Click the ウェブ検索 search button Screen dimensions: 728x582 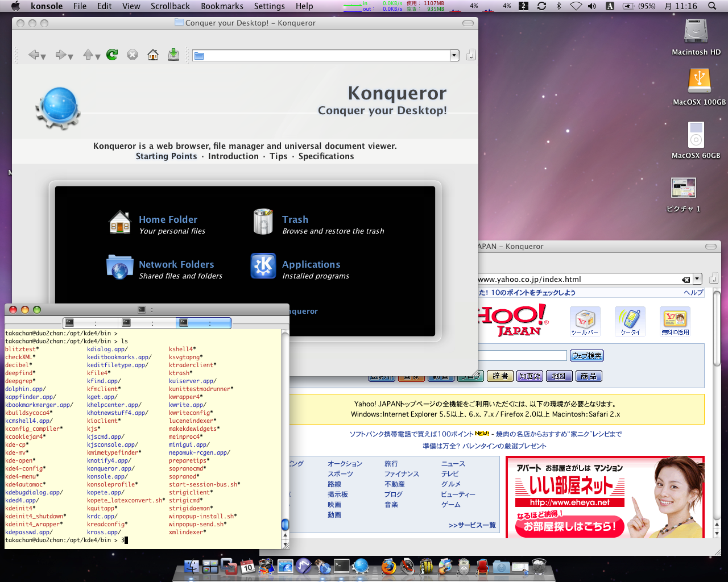tap(587, 356)
